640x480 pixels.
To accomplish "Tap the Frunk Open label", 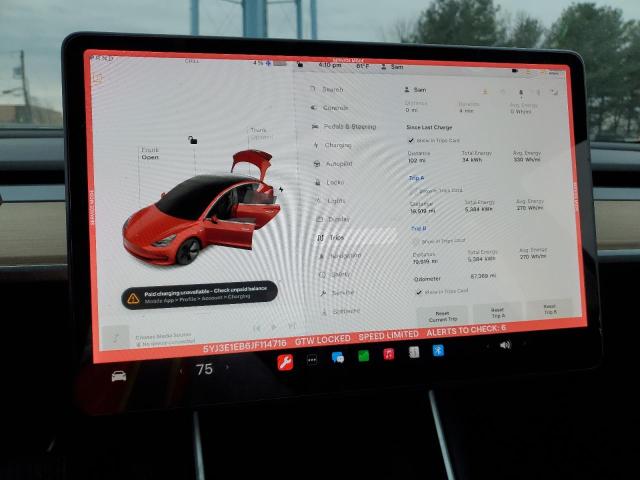I will click(x=150, y=153).
